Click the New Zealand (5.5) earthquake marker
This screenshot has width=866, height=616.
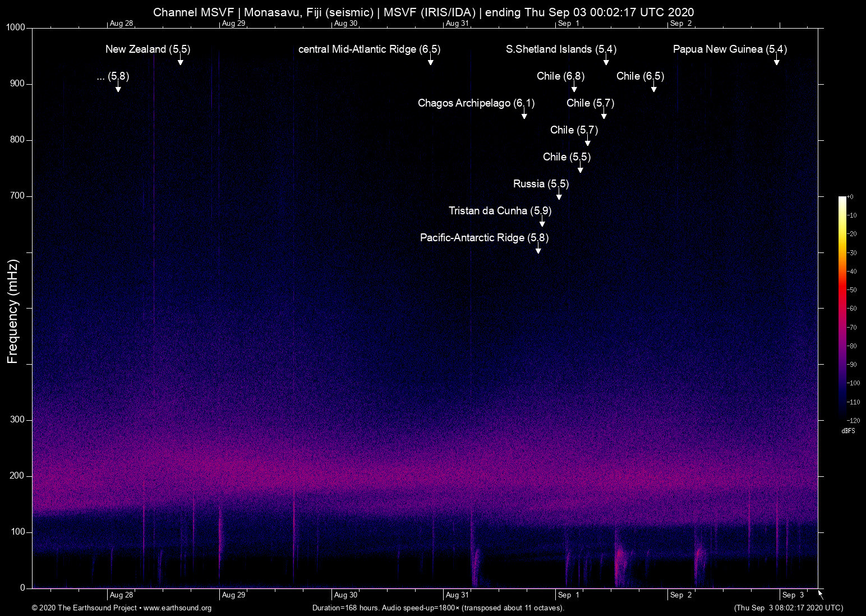[148, 49]
